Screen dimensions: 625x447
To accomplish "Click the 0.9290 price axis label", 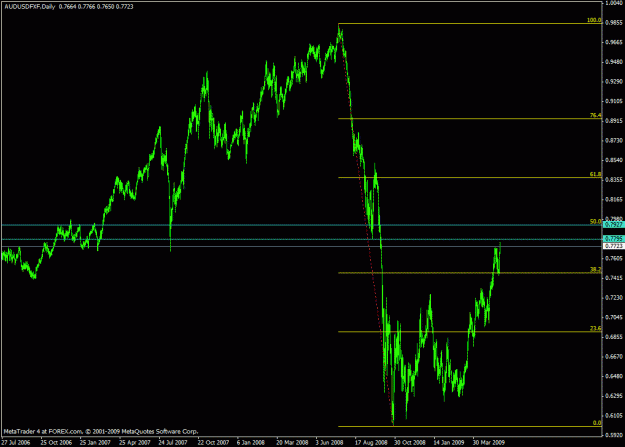I will click(614, 82).
